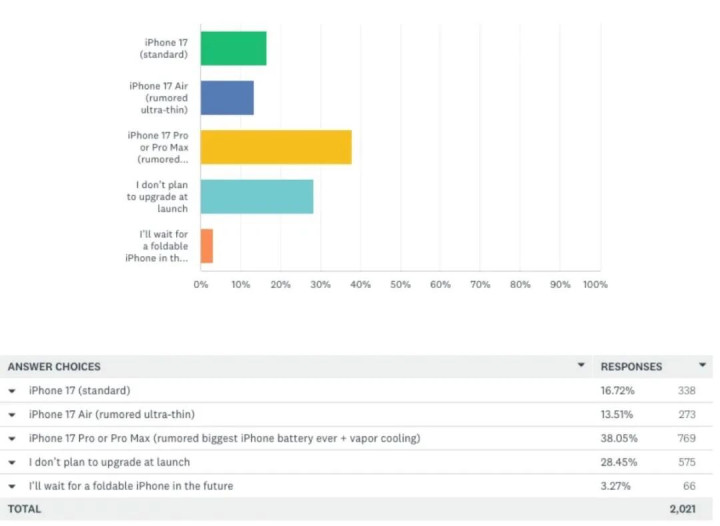Click the 'I don't plan to upgrade' chart label
Image resolution: width=720 pixels, height=526 pixels.
pyautogui.click(x=158, y=196)
